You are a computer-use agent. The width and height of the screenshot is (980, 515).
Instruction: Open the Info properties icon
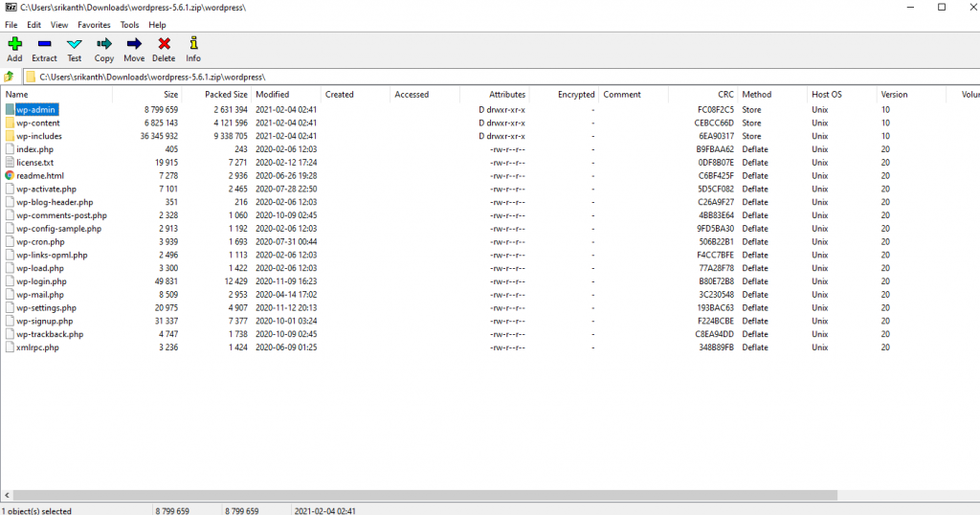pos(193,44)
